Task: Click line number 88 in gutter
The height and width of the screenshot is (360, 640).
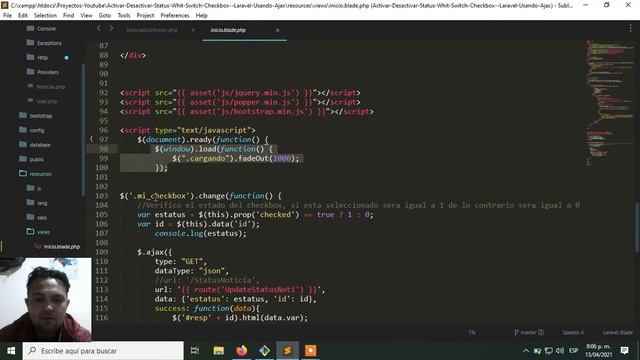Action: (x=104, y=55)
